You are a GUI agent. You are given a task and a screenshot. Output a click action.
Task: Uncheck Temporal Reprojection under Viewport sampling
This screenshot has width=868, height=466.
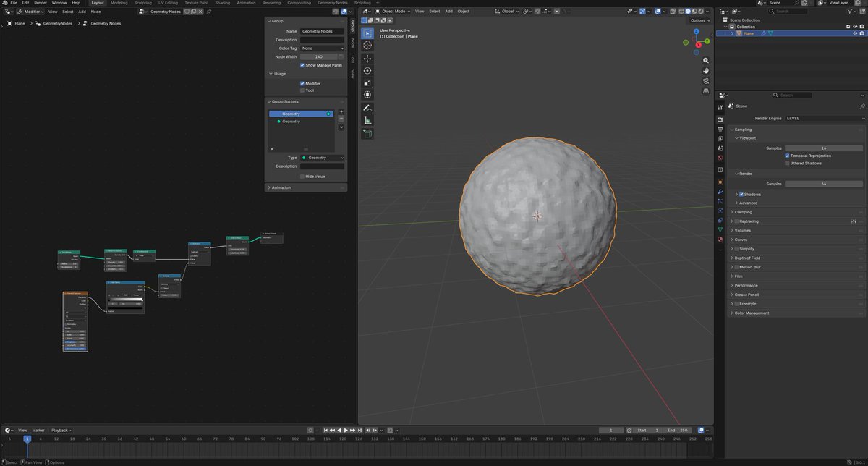(788, 156)
